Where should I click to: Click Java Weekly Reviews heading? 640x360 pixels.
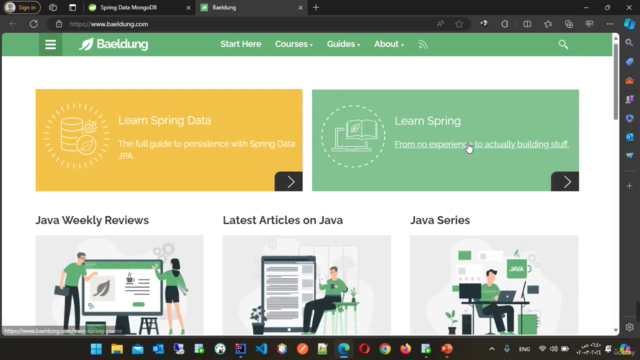point(92,220)
